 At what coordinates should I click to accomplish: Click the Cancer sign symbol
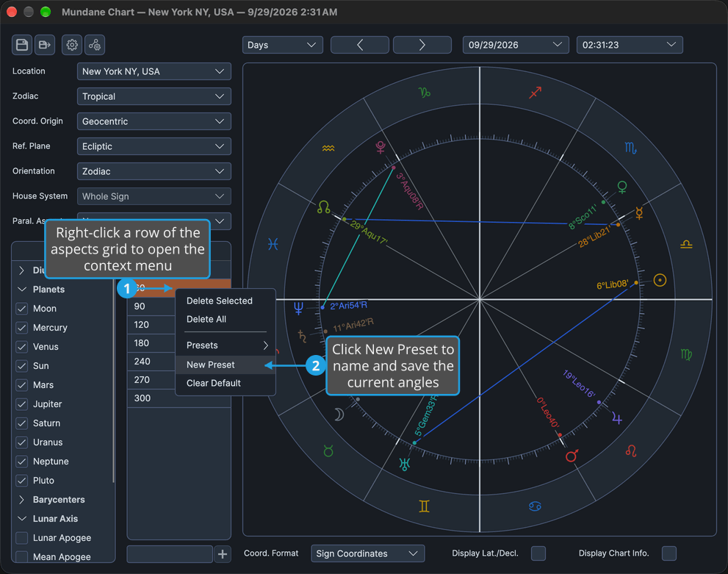535,506
